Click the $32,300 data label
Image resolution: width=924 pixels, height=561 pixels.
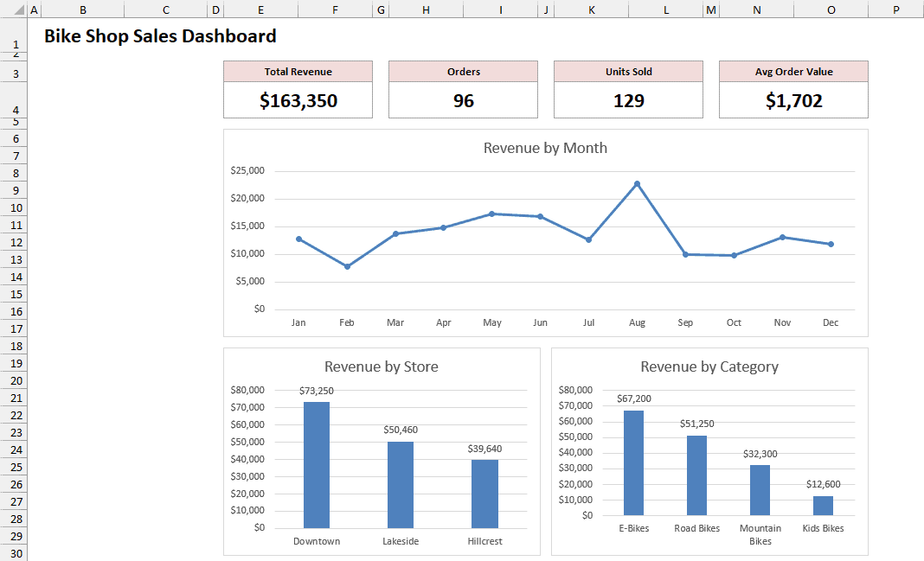760,454
